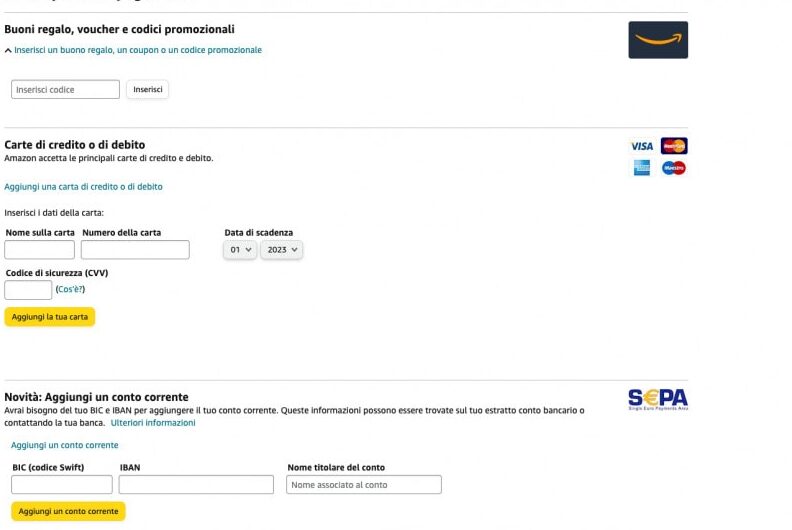This screenshot has height=530, width=792.
Task: Click the Amazon smile logo card
Action: pos(658,40)
